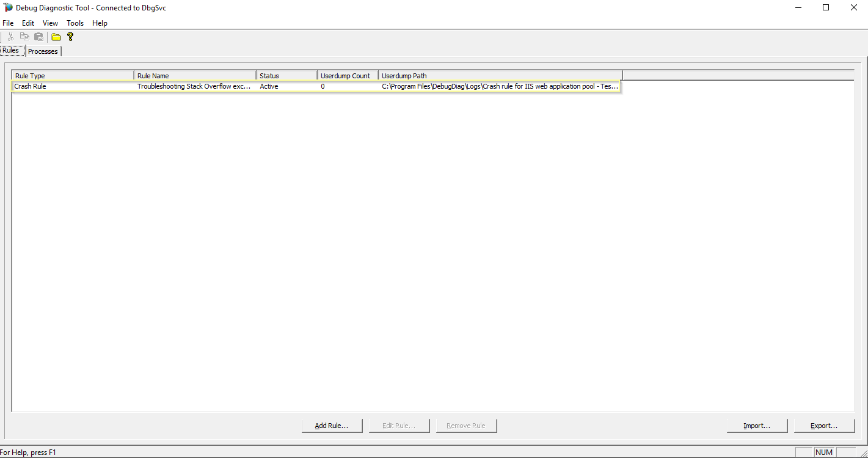868x458 pixels.
Task: Click the Import button
Action: (x=757, y=426)
